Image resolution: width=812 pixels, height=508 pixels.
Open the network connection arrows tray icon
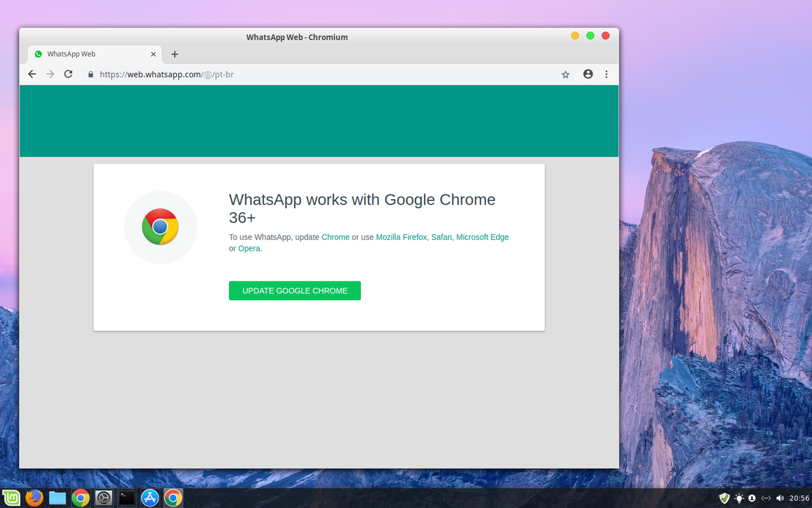click(x=766, y=498)
